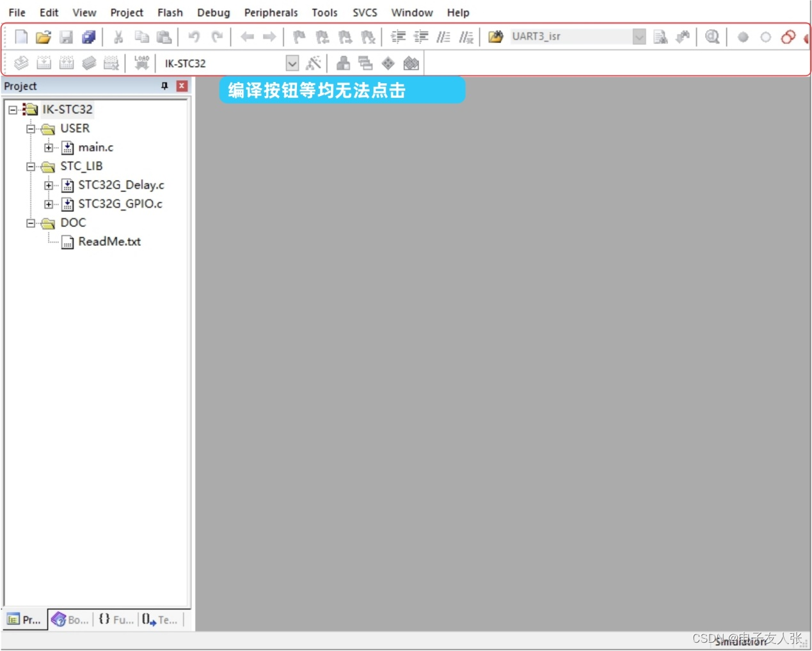Click the Undo arrow icon
Image resolution: width=812 pixels, height=651 pixels.
(194, 37)
